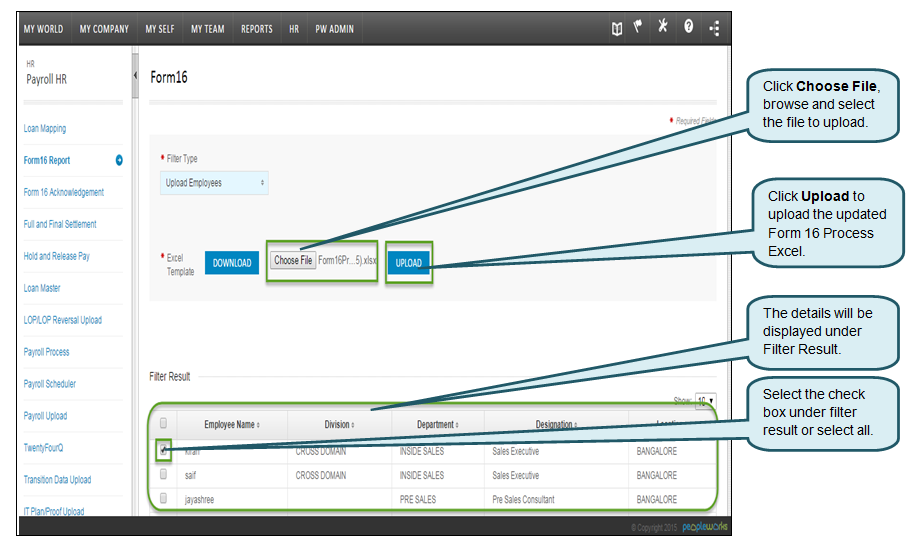Open the Filter Type dropdown
Image resolution: width=911 pixels, height=542 pixels.
click(x=214, y=183)
